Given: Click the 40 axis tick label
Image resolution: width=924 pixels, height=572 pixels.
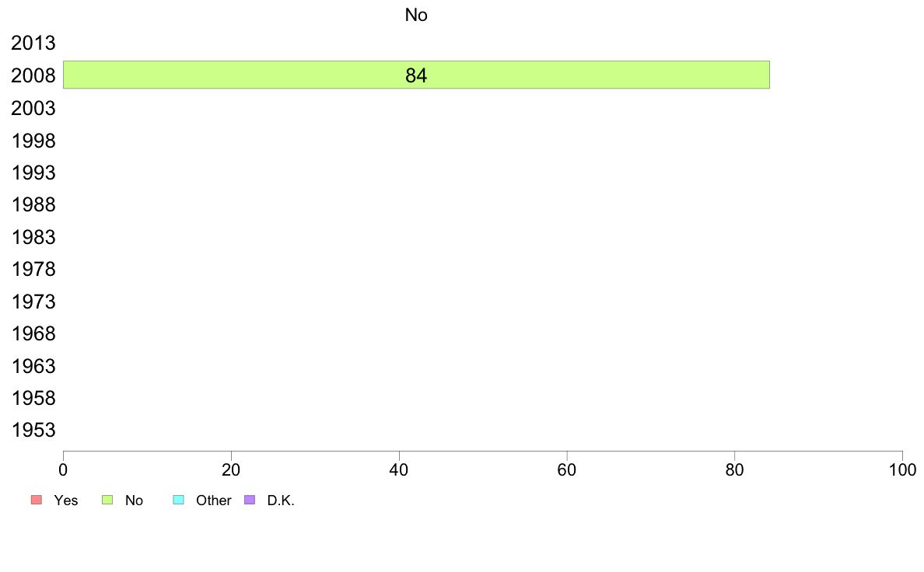Looking at the screenshot, I should click(399, 469).
